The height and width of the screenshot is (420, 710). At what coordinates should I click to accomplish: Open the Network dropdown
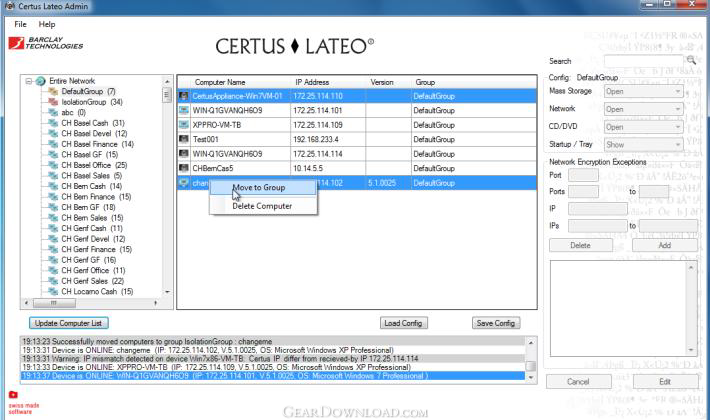pyautogui.click(x=643, y=109)
